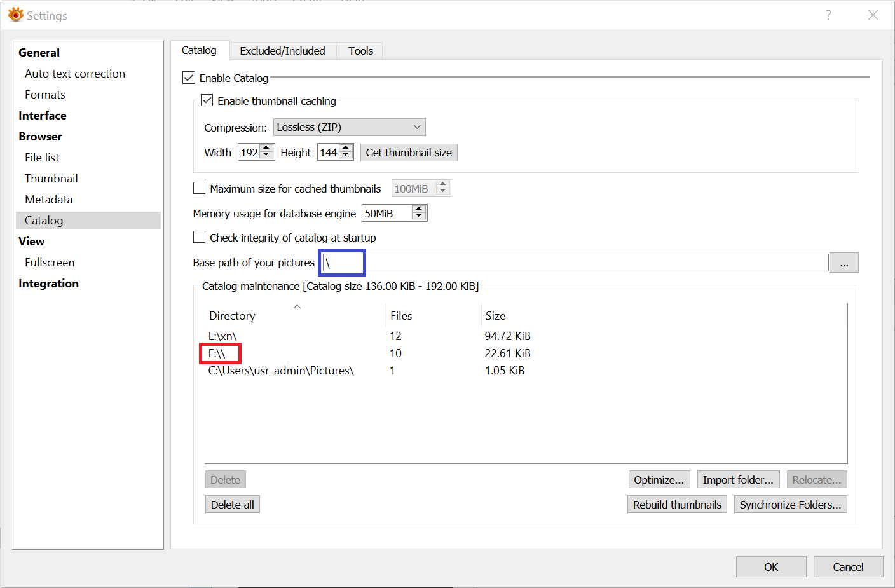The width and height of the screenshot is (895, 588).
Task: Click the thumbnail Width input field
Action: pyautogui.click(x=249, y=153)
